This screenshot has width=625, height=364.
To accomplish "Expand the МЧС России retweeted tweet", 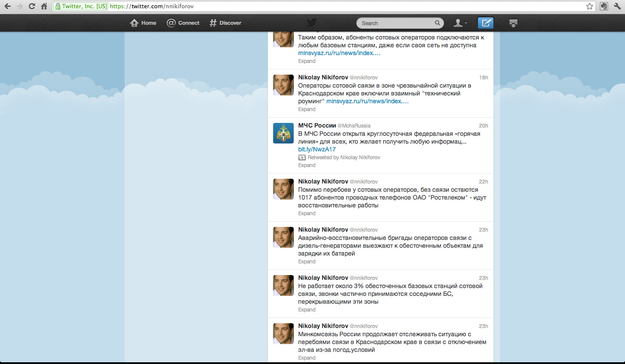I will (x=307, y=165).
